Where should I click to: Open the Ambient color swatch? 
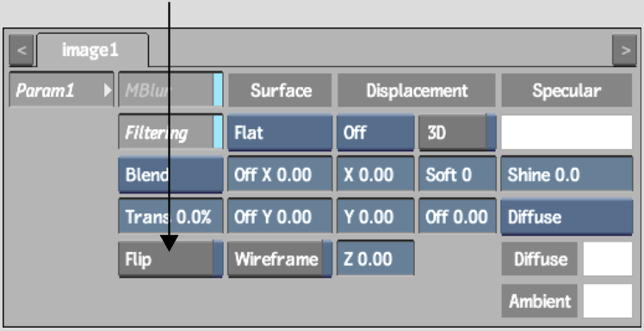608,301
